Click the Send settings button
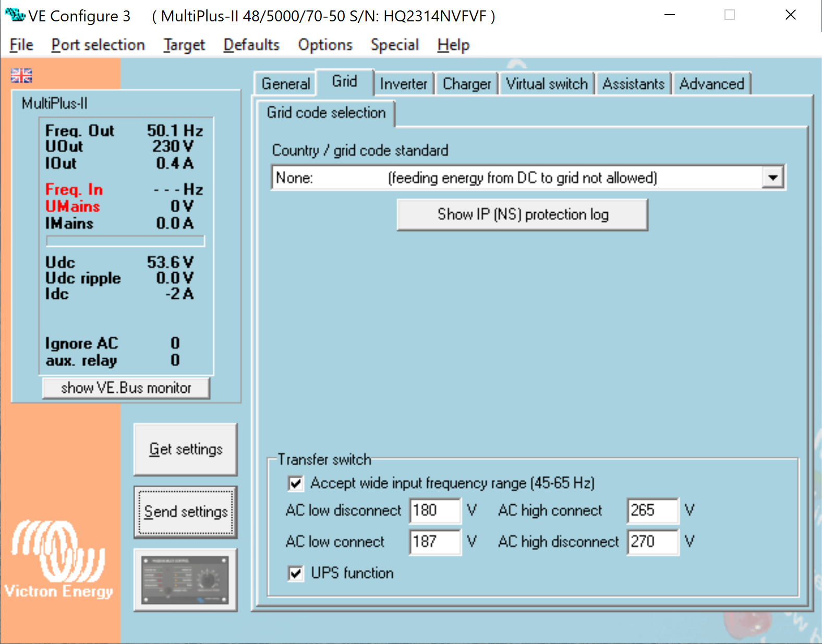 186,512
